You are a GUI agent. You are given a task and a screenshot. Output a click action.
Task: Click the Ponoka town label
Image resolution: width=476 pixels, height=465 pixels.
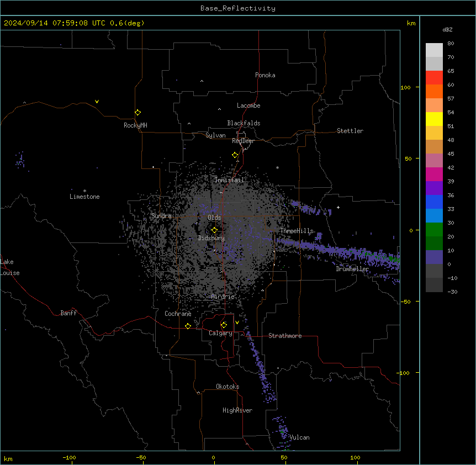(265, 75)
